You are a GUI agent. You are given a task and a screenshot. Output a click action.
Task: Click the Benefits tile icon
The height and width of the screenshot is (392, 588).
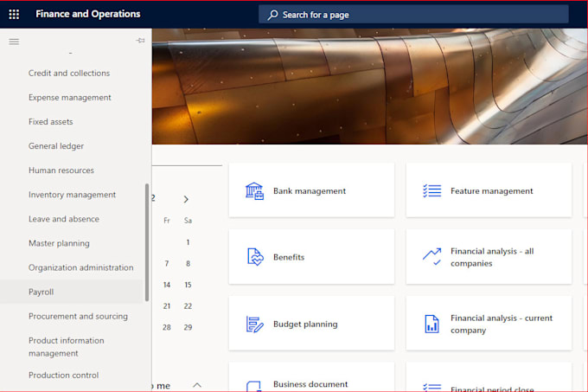coord(254,257)
